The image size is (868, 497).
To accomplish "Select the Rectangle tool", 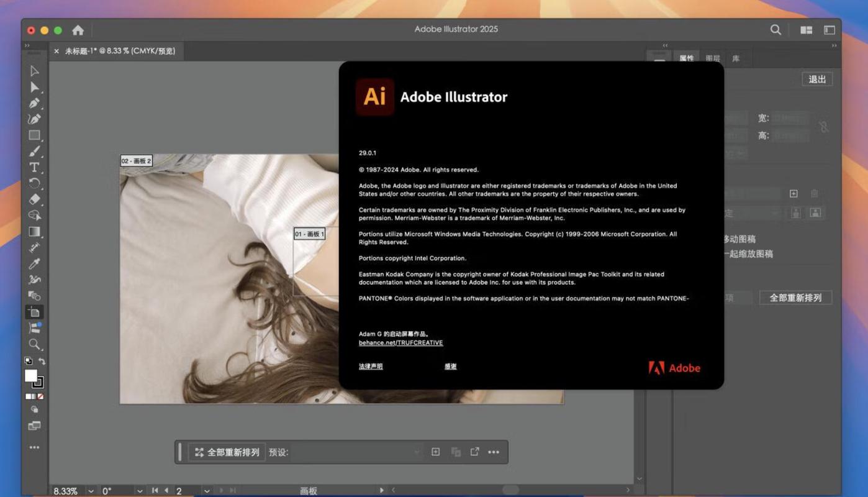I will (x=34, y=135).
